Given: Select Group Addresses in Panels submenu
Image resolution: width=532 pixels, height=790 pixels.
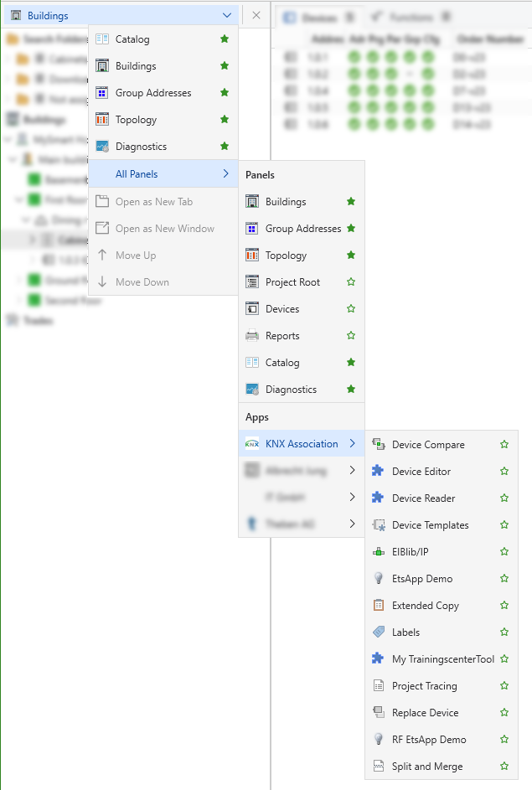Looking at the screenshot, I should pos(302,228).
